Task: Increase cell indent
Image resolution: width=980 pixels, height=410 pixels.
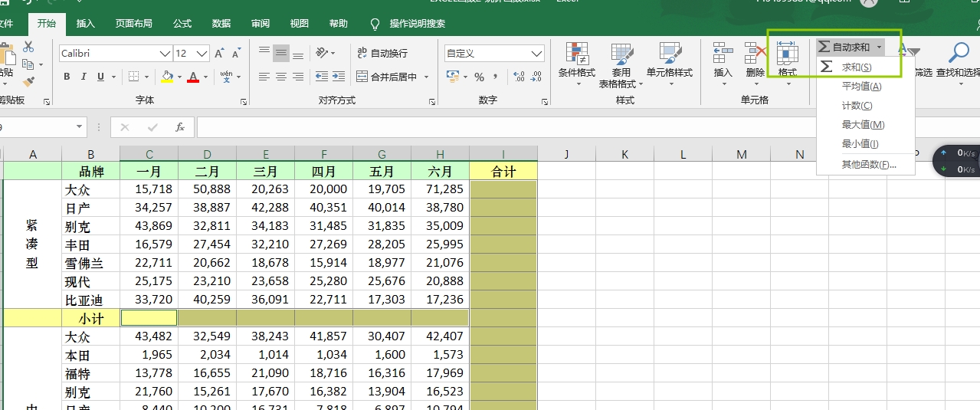Action: tap(339, 77)
